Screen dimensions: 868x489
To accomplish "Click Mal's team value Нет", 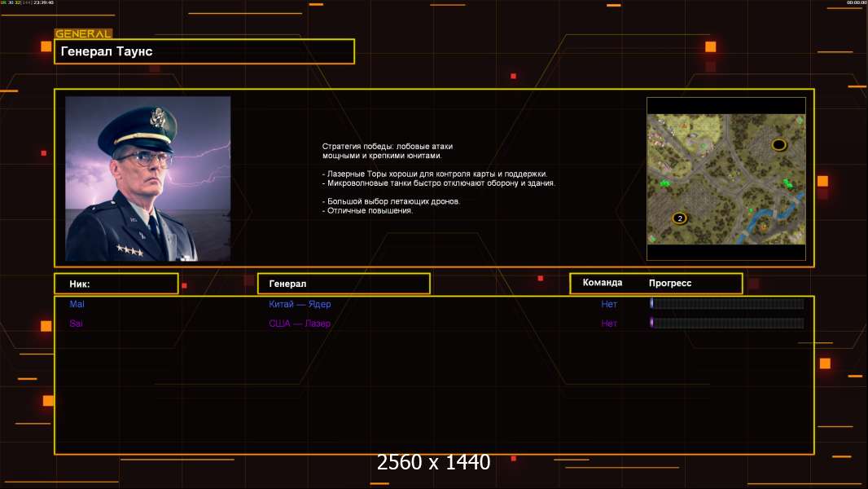I will pos(609,304).
